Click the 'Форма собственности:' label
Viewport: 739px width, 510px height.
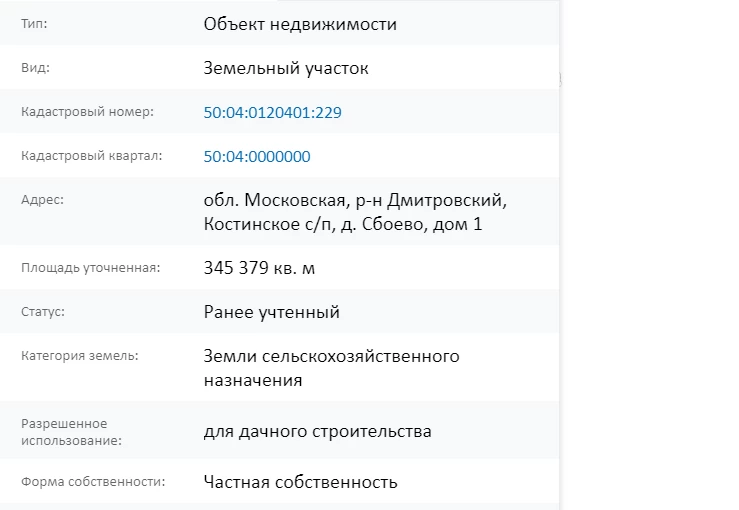93,482
